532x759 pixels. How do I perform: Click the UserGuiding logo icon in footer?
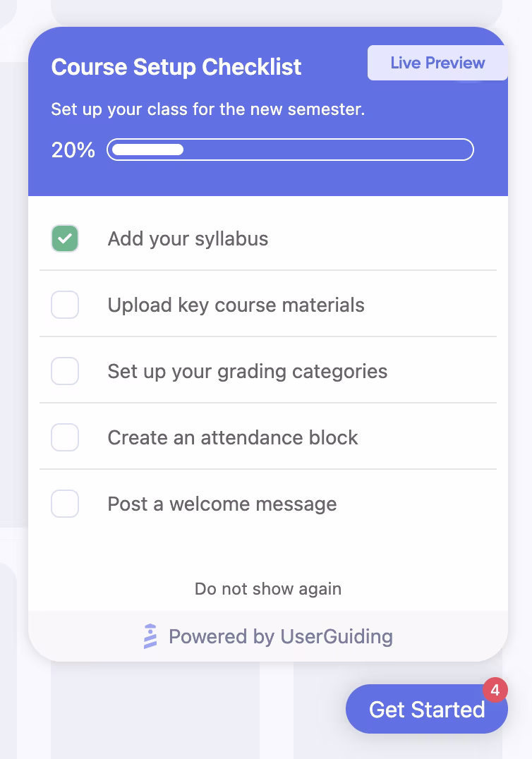tap(149, 636)
